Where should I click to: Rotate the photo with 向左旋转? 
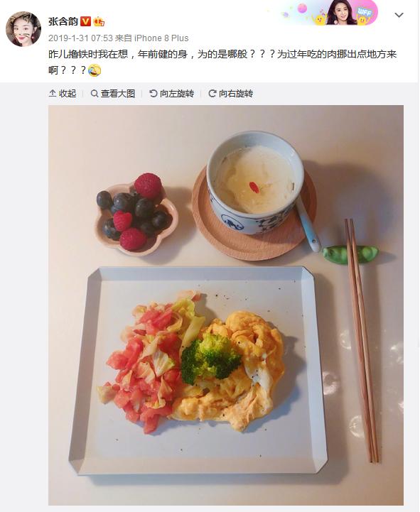pyautogui.click(x=171, y=94)
